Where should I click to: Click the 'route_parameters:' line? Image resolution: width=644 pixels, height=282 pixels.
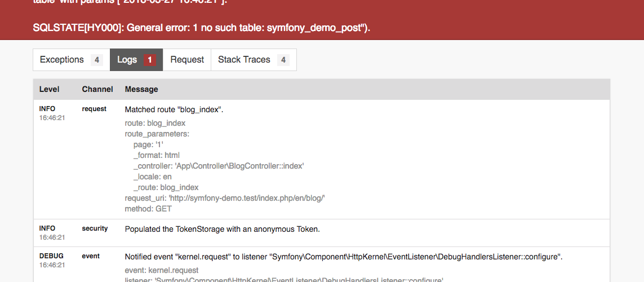157,134
